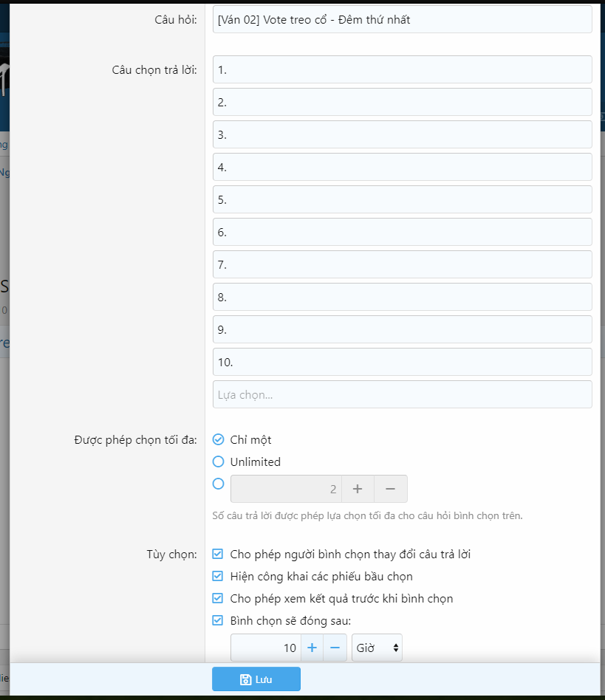Click the maximum choices number field
Screen dimensions: 605x700
pyautogui.click(x=286, y=489)
